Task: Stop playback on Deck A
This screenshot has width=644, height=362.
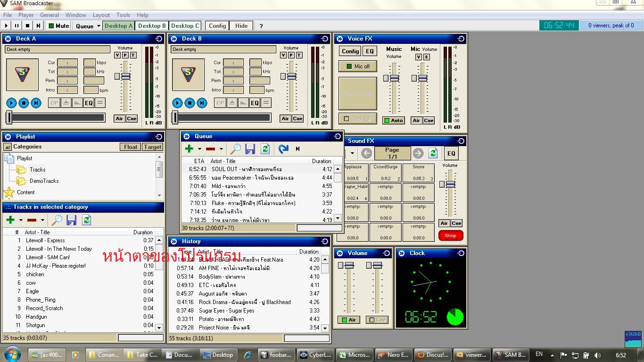Action: click(x=24, y=103)
